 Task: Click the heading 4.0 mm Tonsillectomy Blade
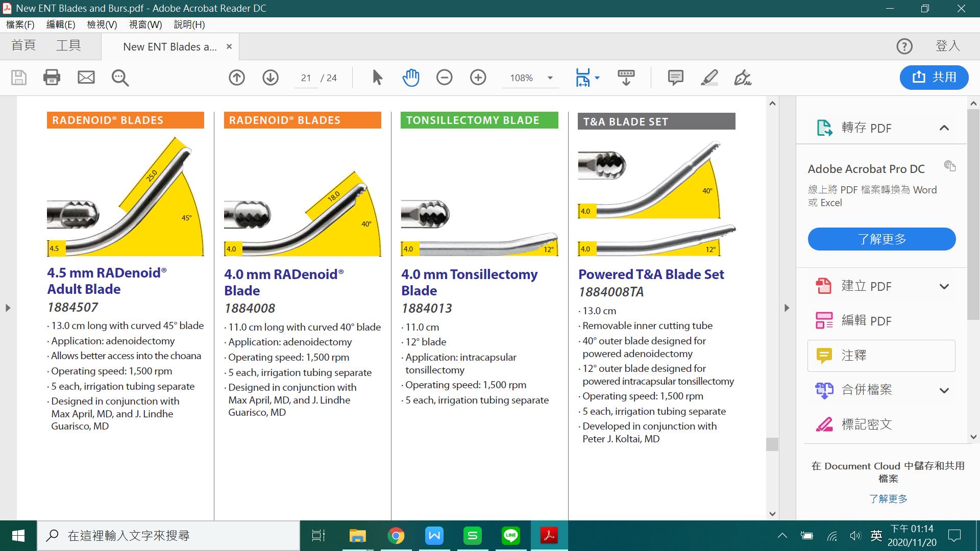[x=470, y=283]
